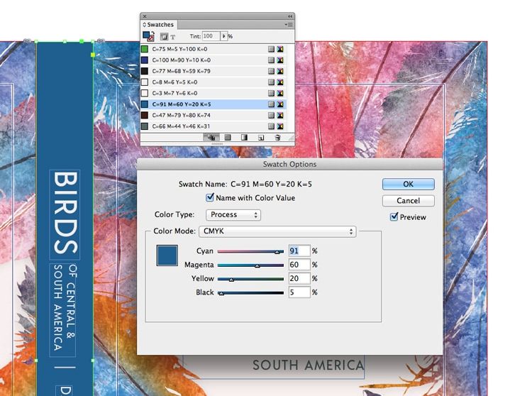The height and width of the screenshot is (396, 532).
Task: Click CMYK mode icon for C=91 M=60 Y=20 row
Action: coord(280,104)
